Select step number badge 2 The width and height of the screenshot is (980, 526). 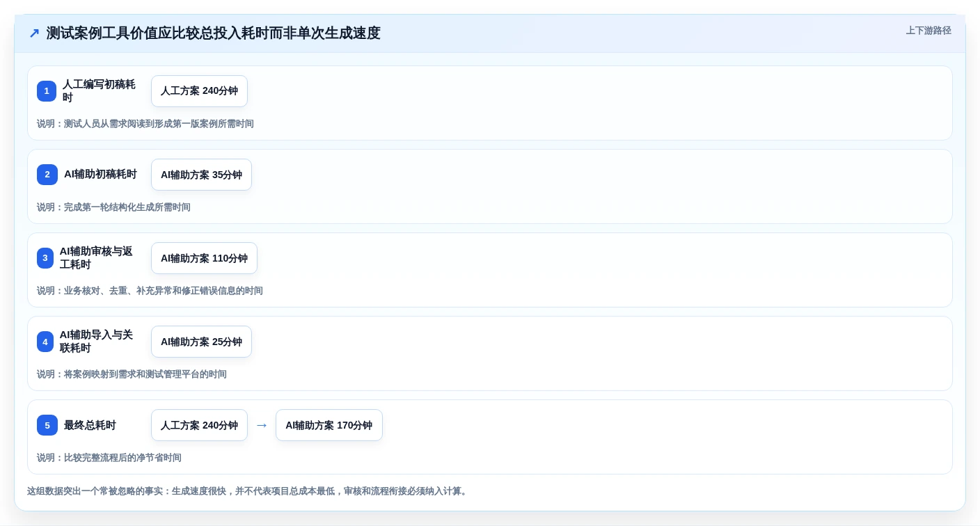(47, 175)
